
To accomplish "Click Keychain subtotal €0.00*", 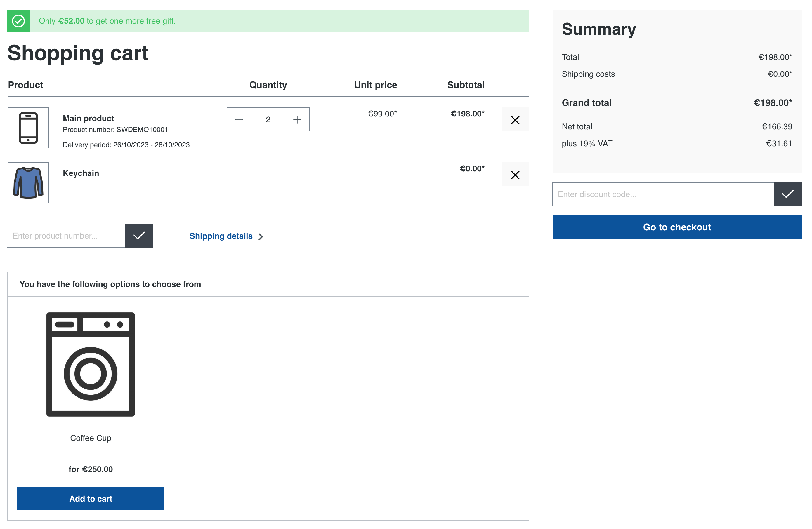I will coord(472,169).
